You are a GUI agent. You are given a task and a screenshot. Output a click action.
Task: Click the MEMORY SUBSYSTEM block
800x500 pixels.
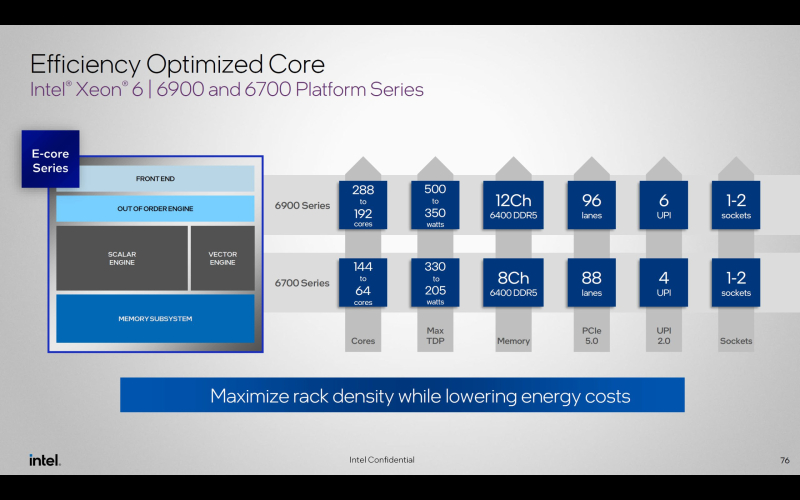[x=155, y=318]
